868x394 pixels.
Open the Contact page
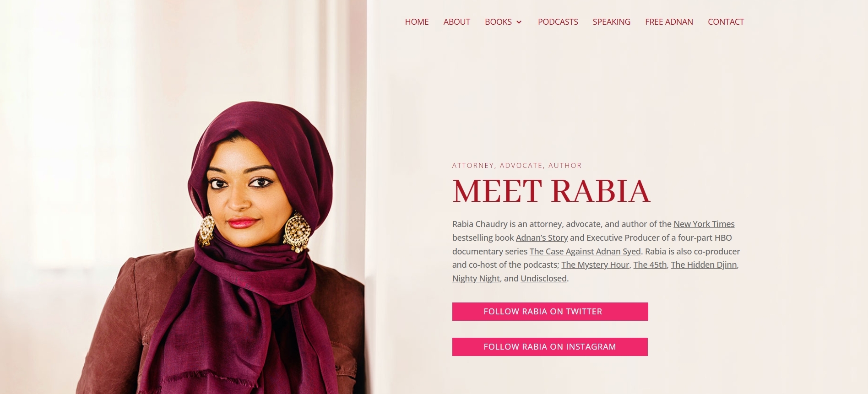(x=726, y=22)
